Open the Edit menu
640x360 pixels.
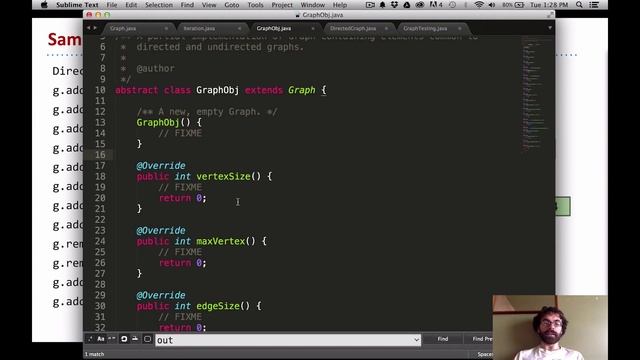pyautogui.click(x=131, y=5)
